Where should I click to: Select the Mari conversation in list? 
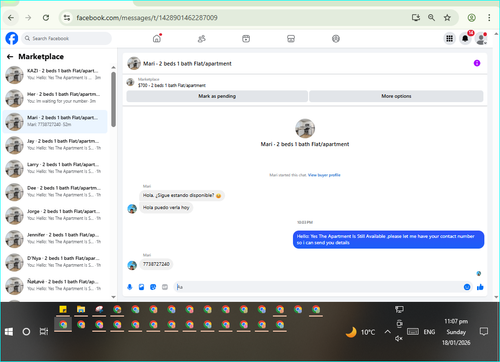[x=55, y=122]
